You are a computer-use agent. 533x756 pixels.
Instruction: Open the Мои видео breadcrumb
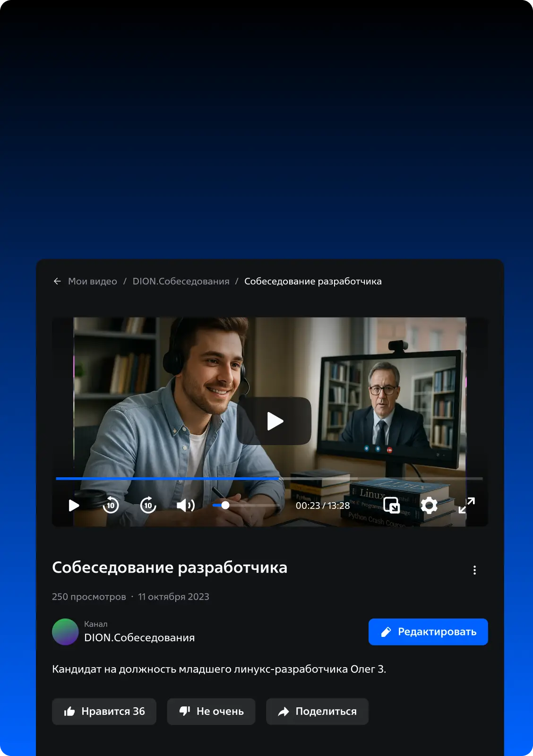pos(93,281)
